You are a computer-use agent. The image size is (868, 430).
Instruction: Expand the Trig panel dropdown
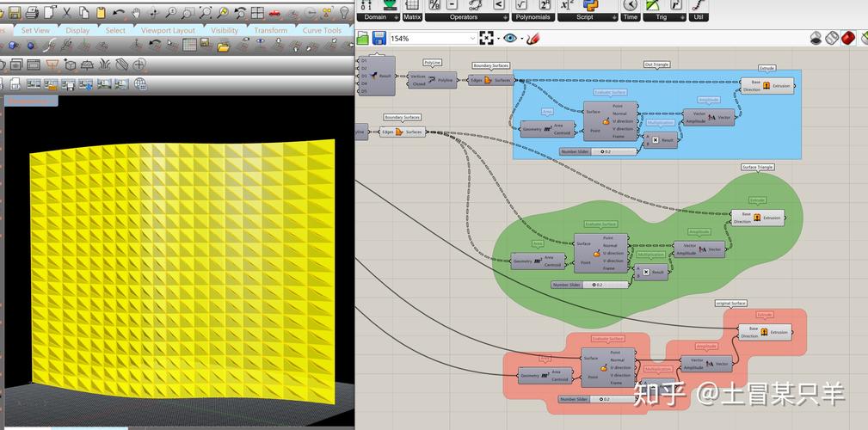(x=682, y=17)
